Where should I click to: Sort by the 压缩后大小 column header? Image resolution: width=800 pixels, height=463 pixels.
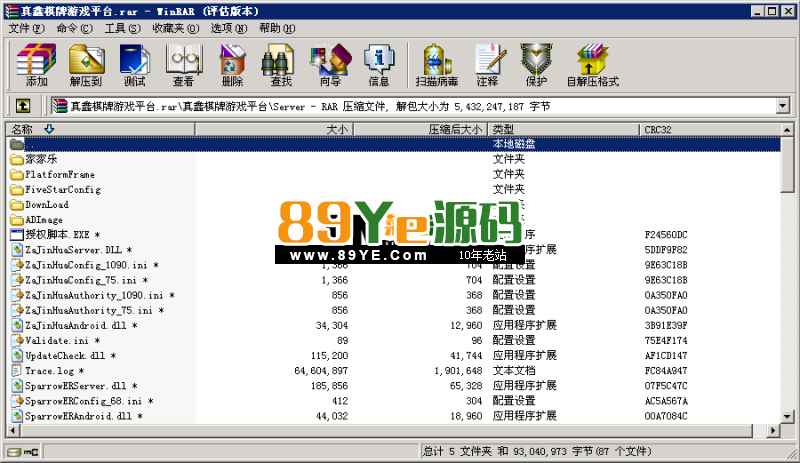coord(420,130)
